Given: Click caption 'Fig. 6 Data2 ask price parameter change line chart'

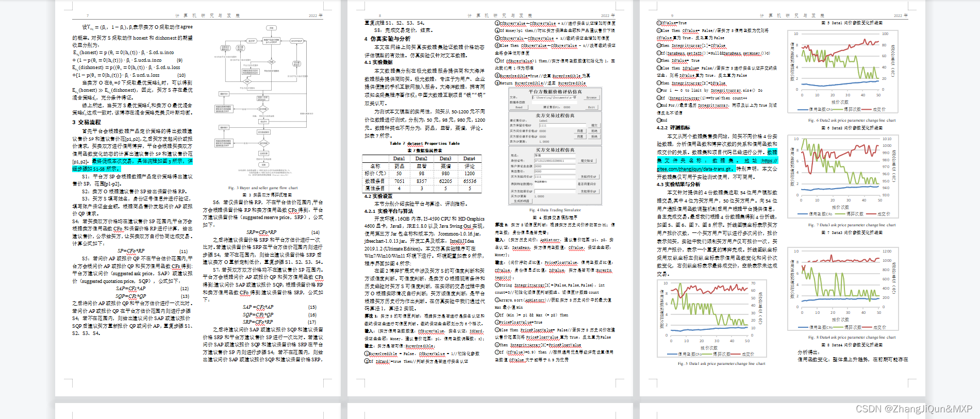Looking at the screenshot, I should [x=852, y=120].
